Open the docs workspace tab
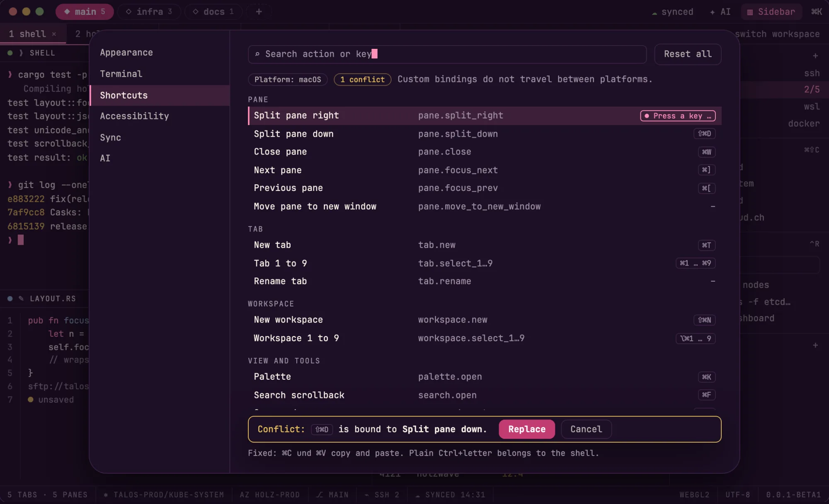This screenshot has height=504, width=829. click(x=213, y=12)
